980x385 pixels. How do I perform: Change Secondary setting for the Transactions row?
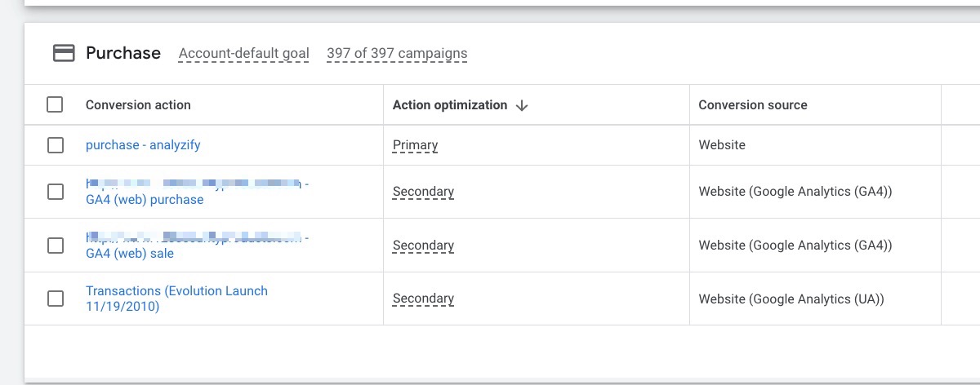tap(423, 299)
